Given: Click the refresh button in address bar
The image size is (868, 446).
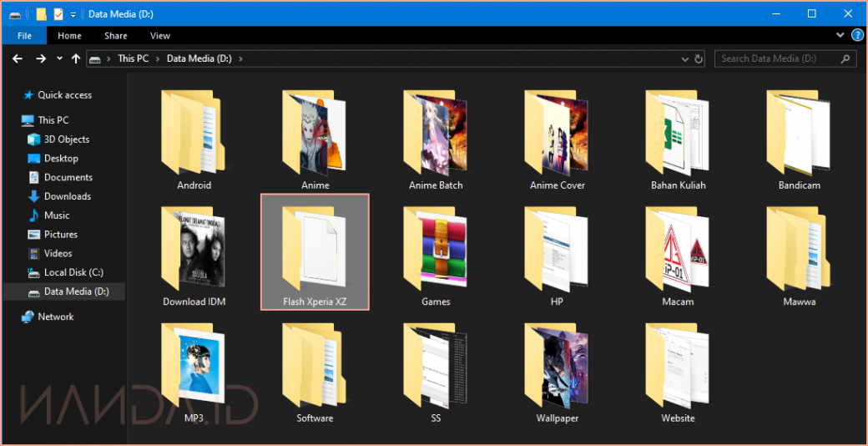Looking at the screenshot, I should (699, 58).
